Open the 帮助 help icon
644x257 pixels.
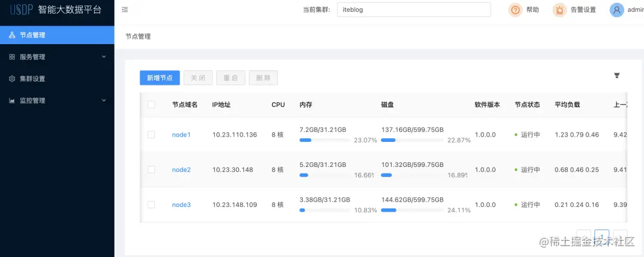point(515,10)
